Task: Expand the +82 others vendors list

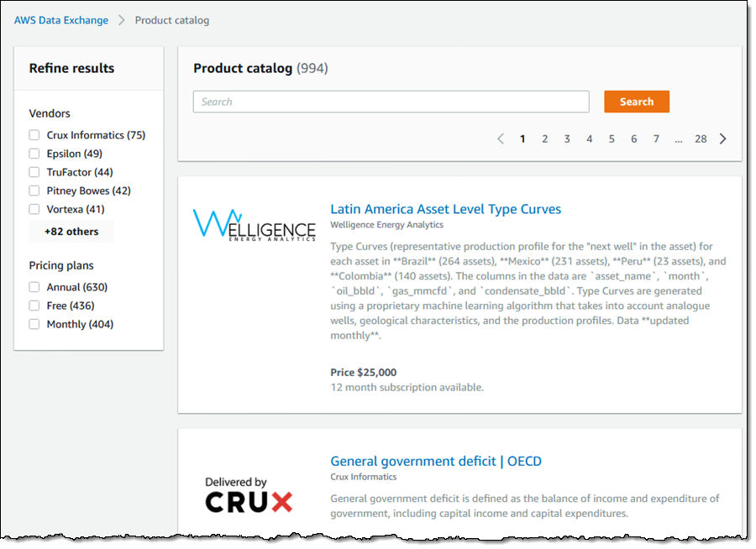Action: point(72,232)
